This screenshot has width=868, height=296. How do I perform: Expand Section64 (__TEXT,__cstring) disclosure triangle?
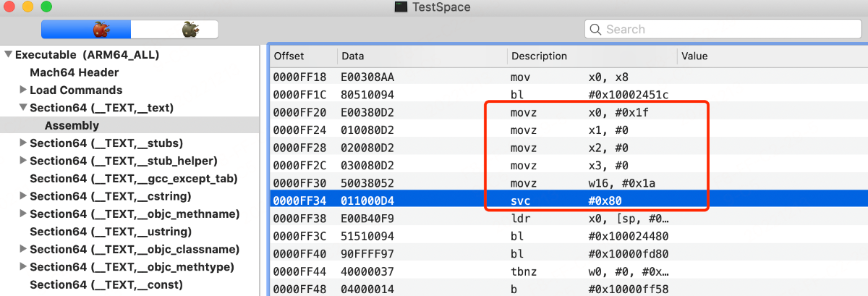22,196
